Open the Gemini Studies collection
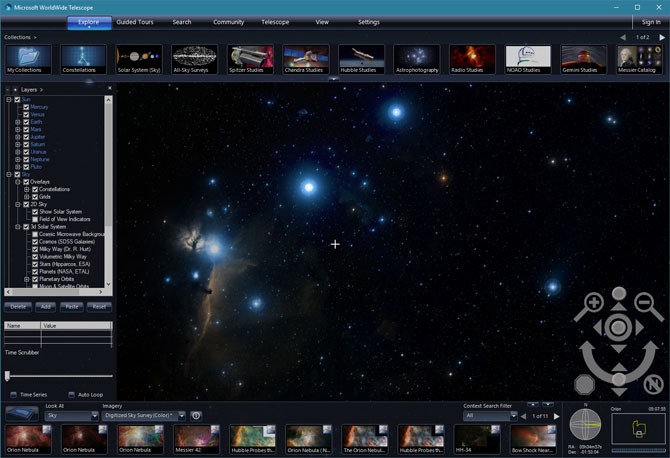 click(x=584, y=59)
